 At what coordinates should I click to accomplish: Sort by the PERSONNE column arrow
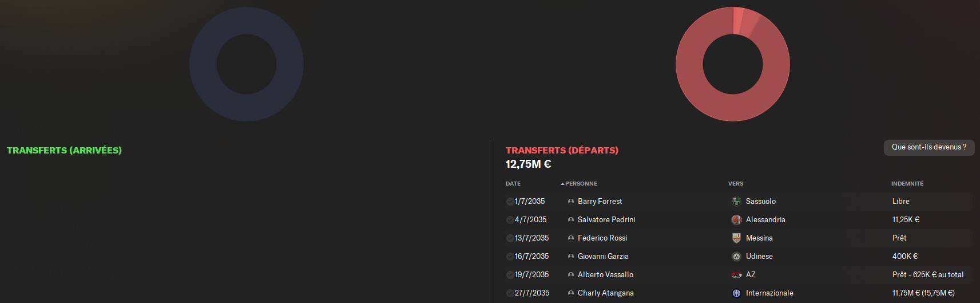[x=562, y=184]
